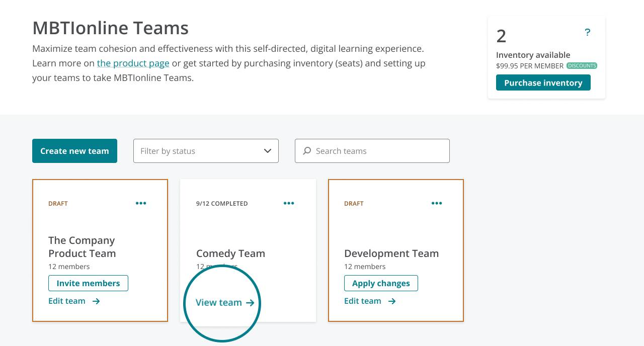
Task: Click the Inventory available label
Action: click(x=533, y=55)
